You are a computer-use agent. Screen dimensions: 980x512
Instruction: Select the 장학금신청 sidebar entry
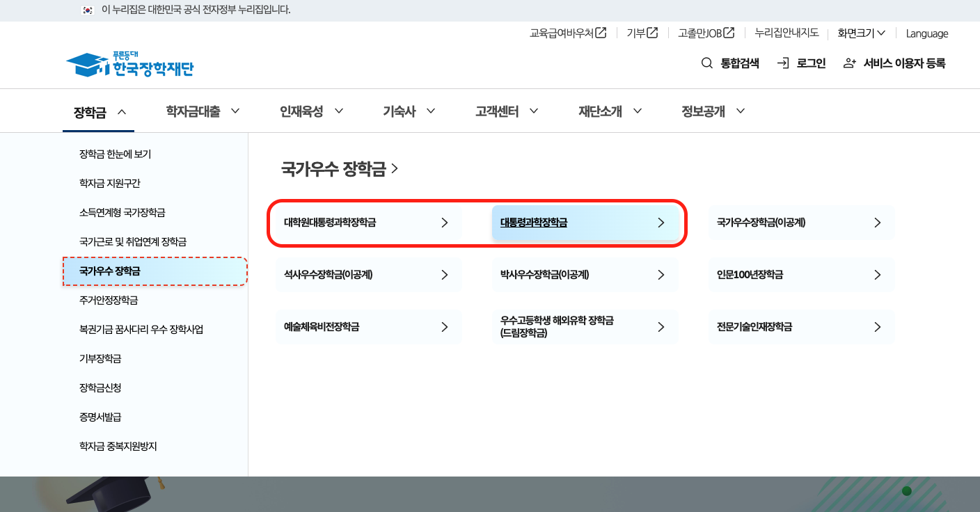click(x=101, y=387)
